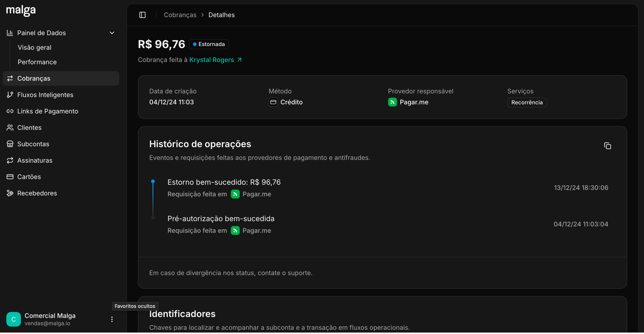Screen dimensions: 644x334
Task: Click the Pagar.me logo in Provedor responsável
Action: point(392,102)
